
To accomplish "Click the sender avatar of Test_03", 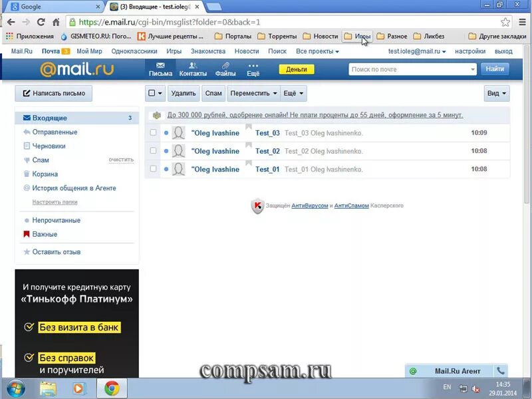I will (178, 133).
